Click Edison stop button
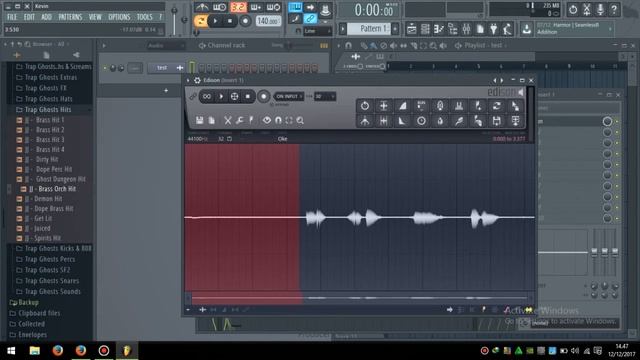 (248, 96)
